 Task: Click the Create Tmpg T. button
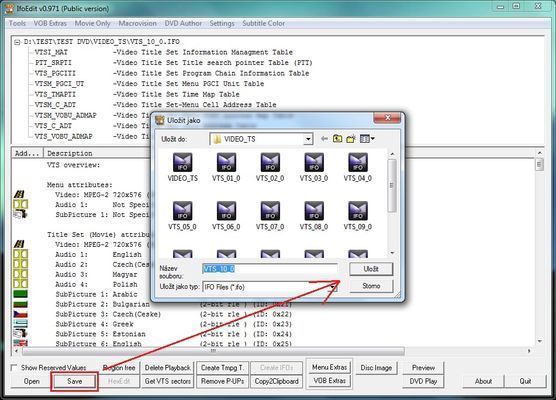223,368
